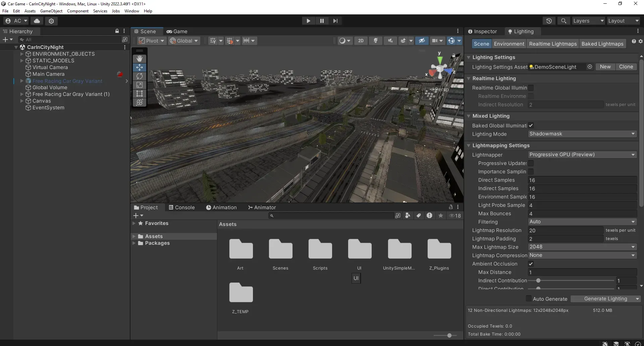This screenshot has height=346, width=644.
Task: Toggle 2D view mode in Scene
Action: (361, 41)
